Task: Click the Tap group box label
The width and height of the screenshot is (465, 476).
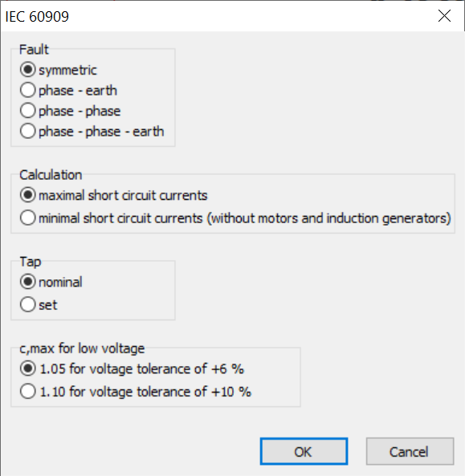Action: [x=31, y=262]
